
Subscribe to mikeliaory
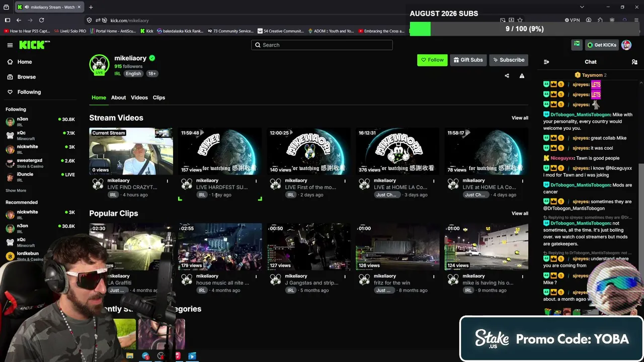click(x=508, y=60)
